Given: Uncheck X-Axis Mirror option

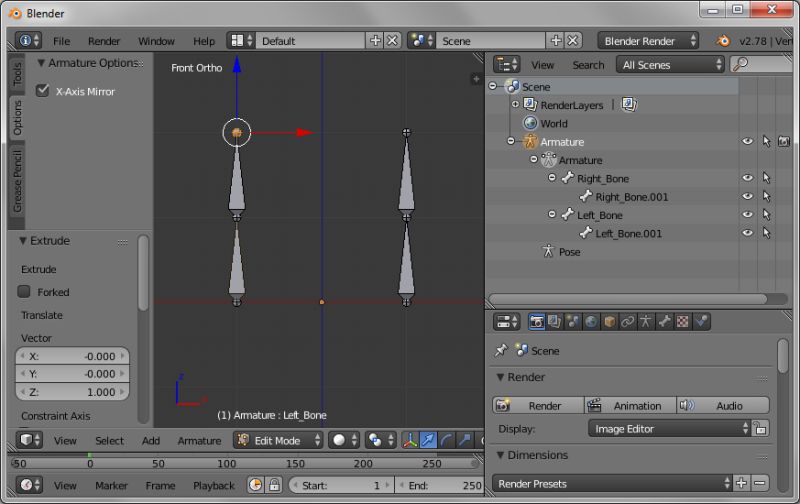Looking at the screenshot, I should coord(42,91).
